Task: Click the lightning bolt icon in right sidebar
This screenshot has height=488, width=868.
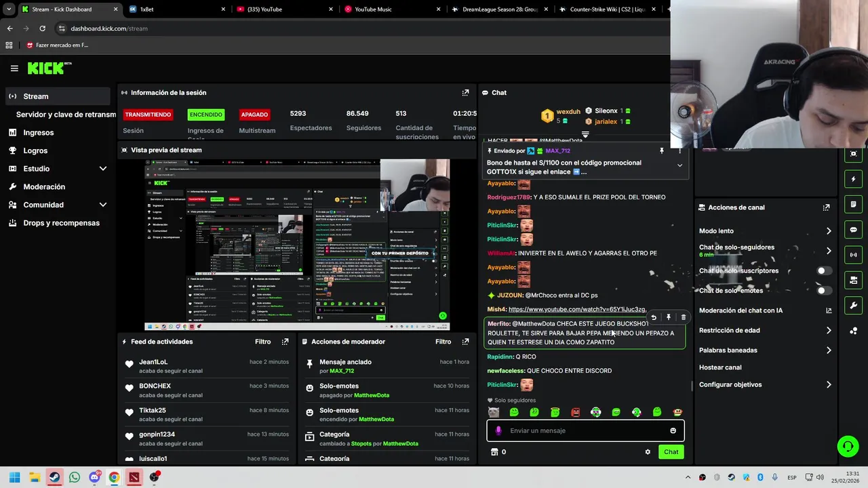Action: point(853,180)
